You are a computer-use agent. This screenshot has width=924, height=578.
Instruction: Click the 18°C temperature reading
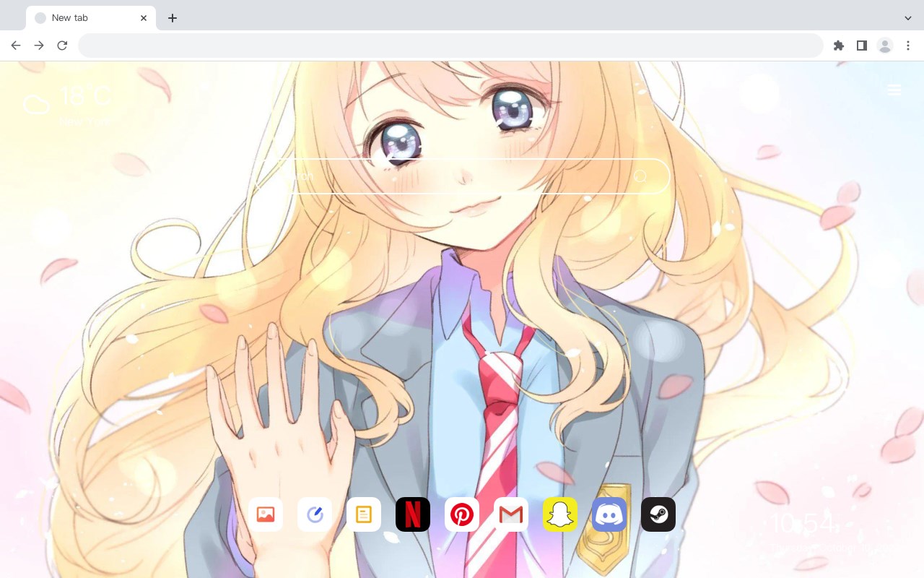pyautogui.click(x=85, y=95)
